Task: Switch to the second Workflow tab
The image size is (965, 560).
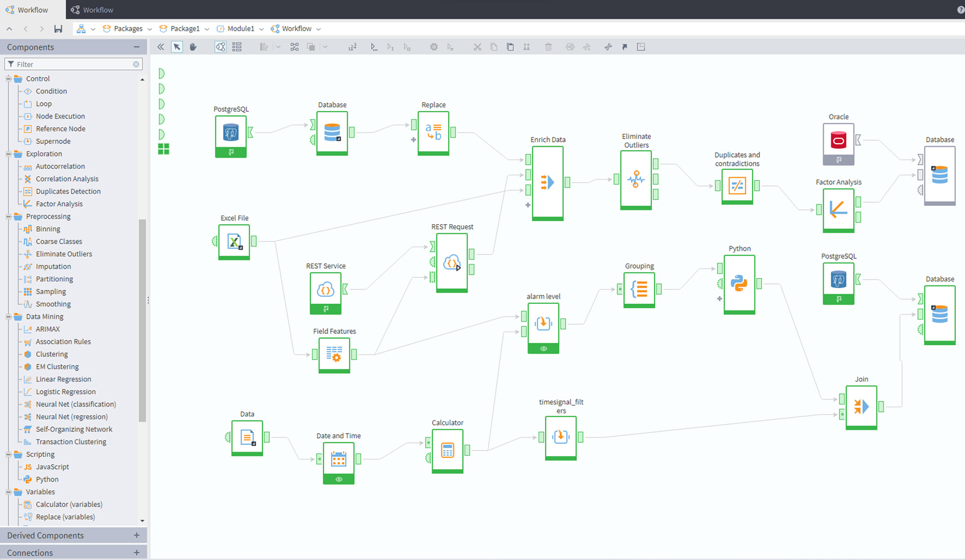Action: tap(92, 10)
